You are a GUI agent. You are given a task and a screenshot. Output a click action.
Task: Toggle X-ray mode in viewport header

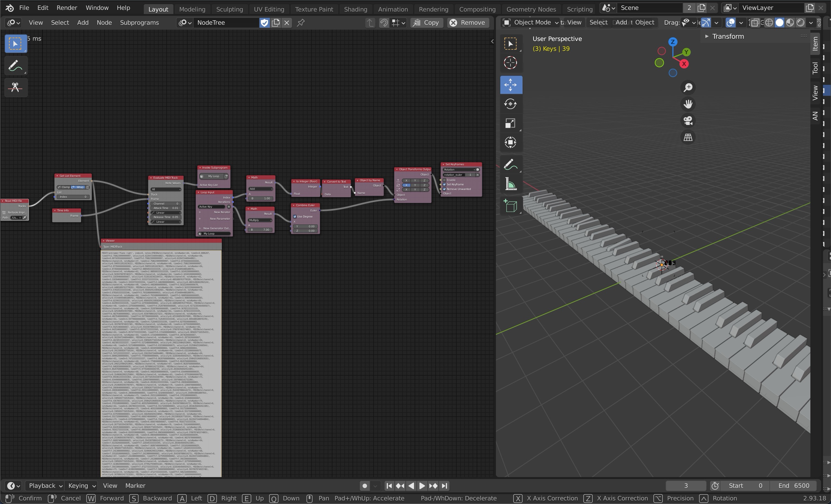[755, 23]
